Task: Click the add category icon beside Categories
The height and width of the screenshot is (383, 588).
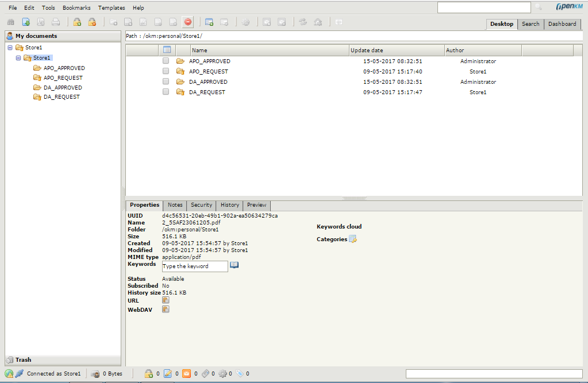Action: point(353,239)
